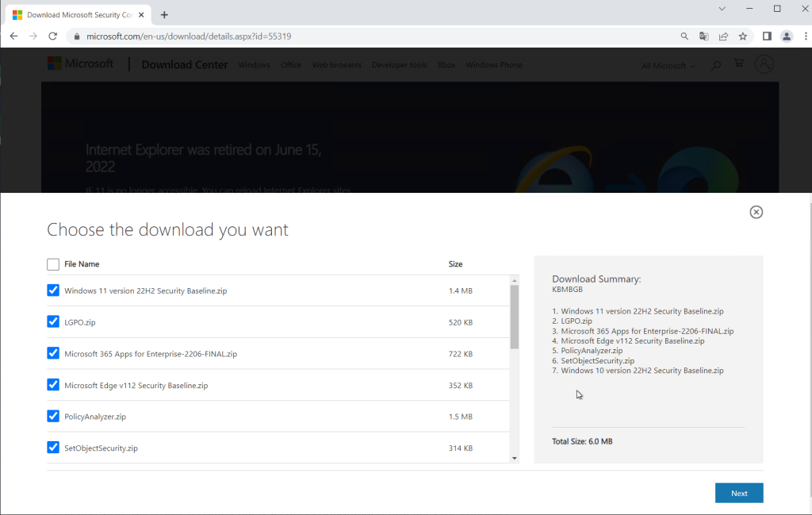Click the 722 KB size value
This screenshot has height=515, width=812.
click(461, 354)
